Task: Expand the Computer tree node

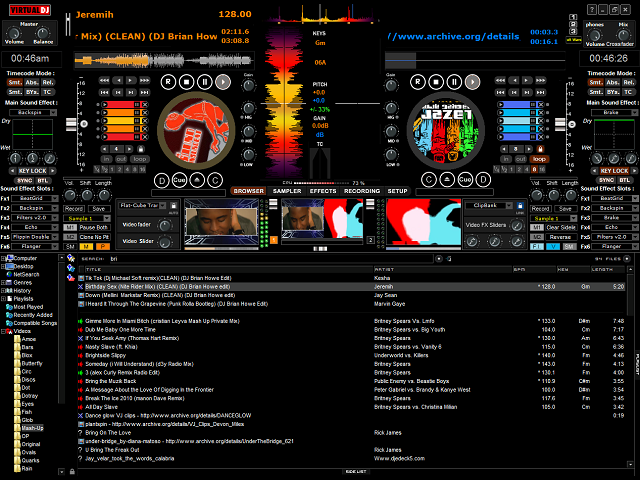Action: pyautogui.click(x=3, y=258)
